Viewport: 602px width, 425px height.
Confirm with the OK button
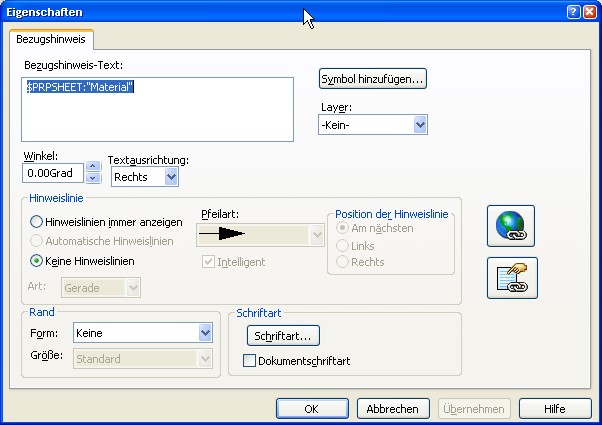[x=312, y=409]
